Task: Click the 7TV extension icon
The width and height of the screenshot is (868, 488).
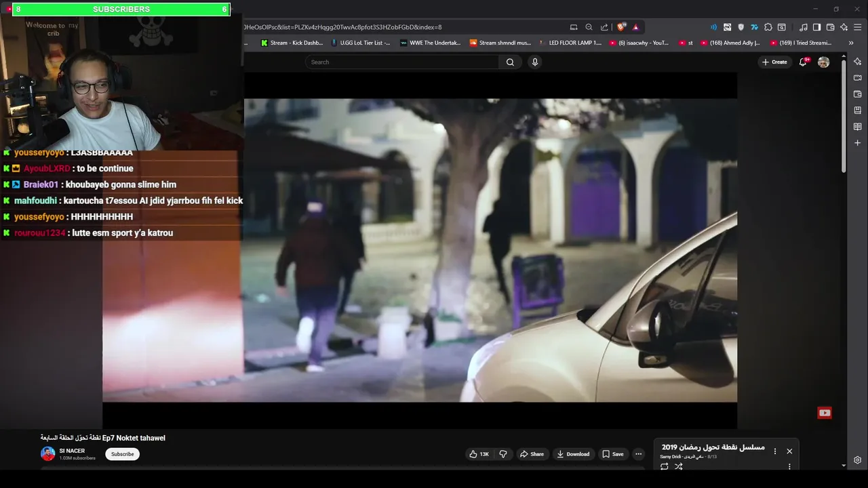Action: (754, 27)
